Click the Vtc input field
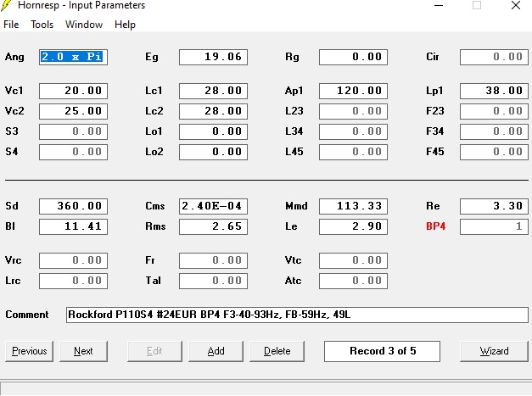Screen dimensions: 532x396 tap(353, 260)
